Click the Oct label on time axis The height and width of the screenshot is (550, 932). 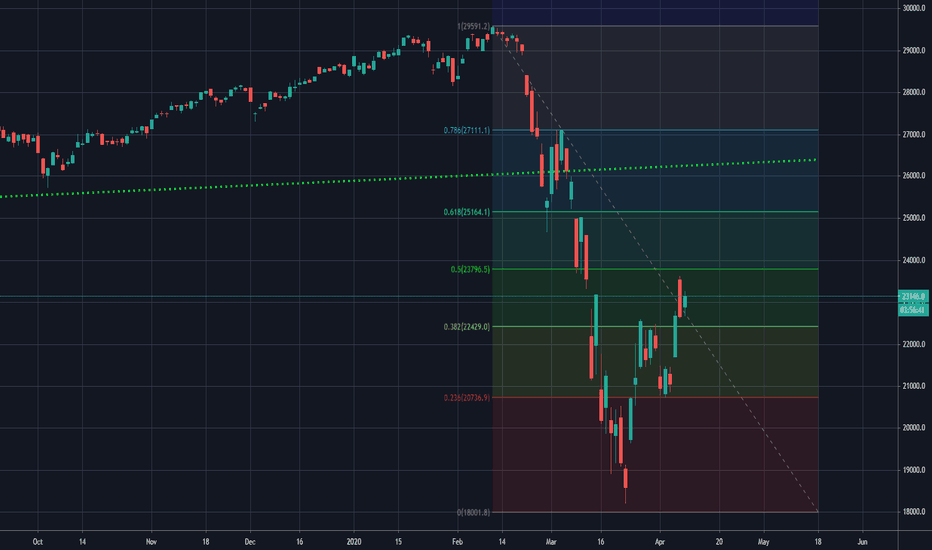click(x=37, y=542)
